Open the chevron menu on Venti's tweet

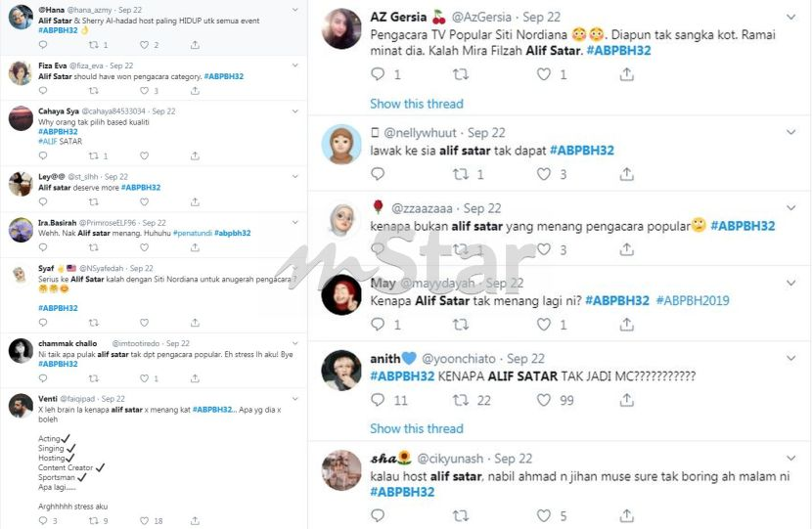[x=295, y=399]
